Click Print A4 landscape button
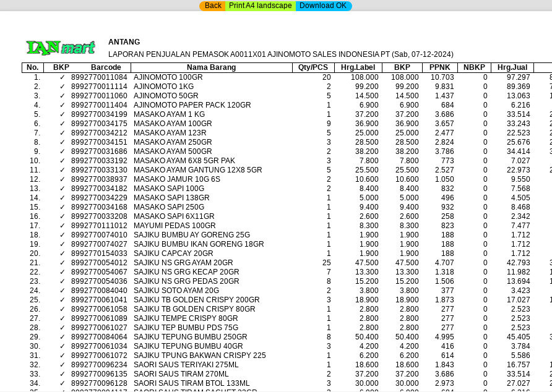This screenshot has height=392, width=552. (x=260, y=6)
